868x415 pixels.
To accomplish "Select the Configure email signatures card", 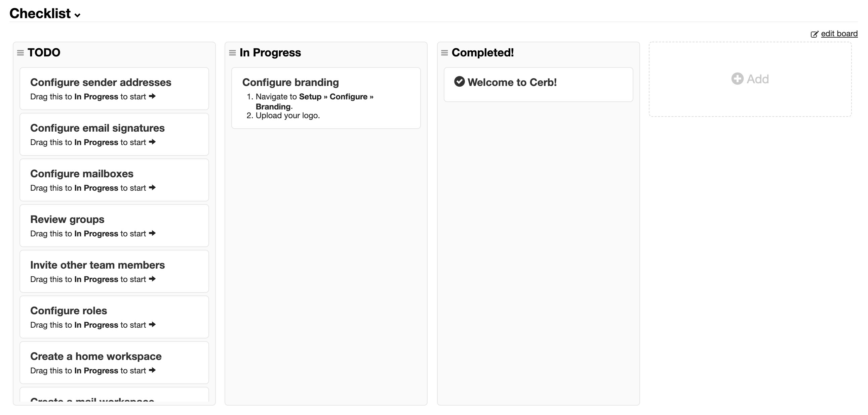I will click(114, 134).
